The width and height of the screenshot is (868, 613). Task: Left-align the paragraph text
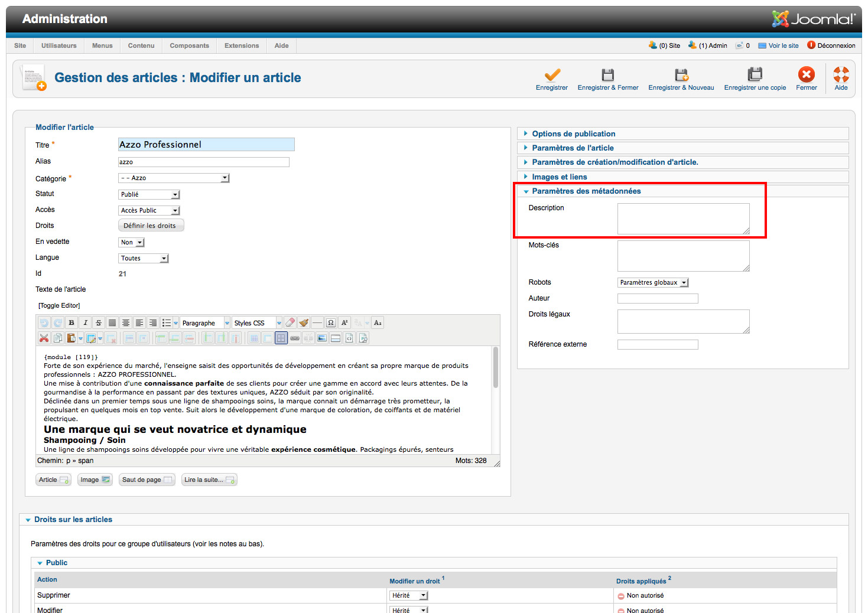point(139,323)
